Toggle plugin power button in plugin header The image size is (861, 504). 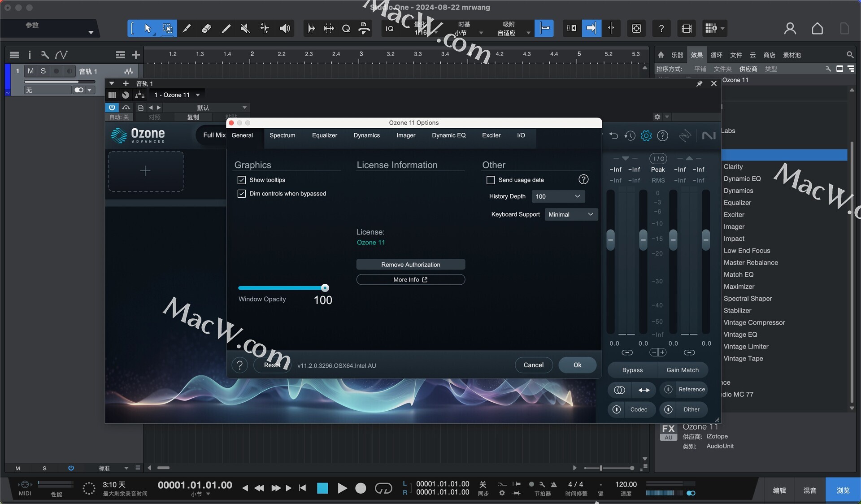112,108
